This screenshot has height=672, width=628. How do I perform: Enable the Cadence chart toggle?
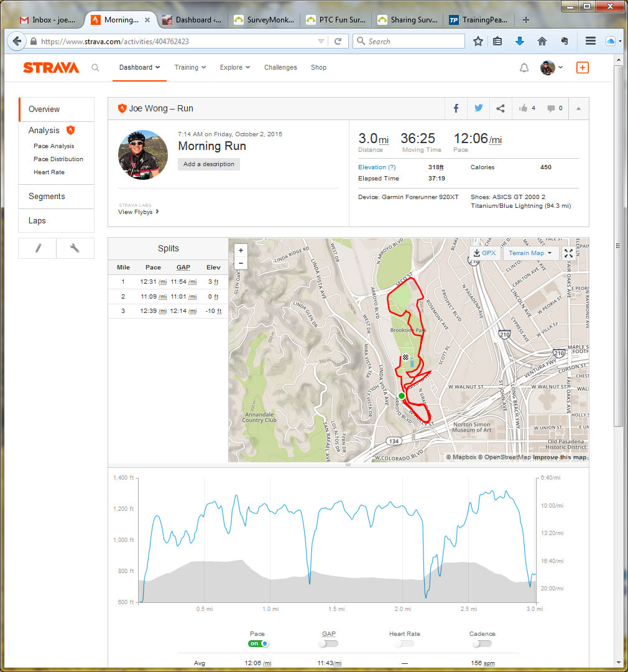tap(481, 643)
